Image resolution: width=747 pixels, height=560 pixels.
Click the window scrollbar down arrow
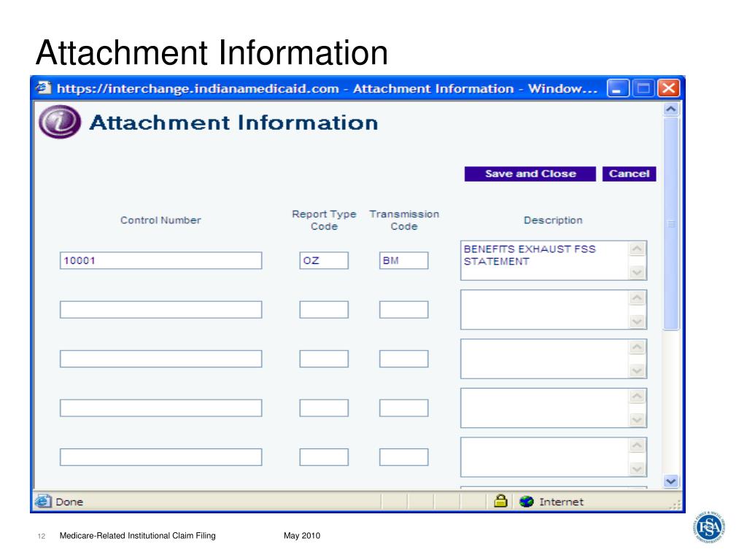pyautogui.click(x=671, y=481)
